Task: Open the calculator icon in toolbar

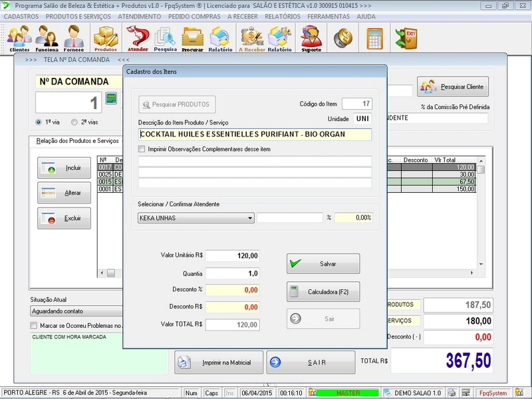Action: [374, 38]
